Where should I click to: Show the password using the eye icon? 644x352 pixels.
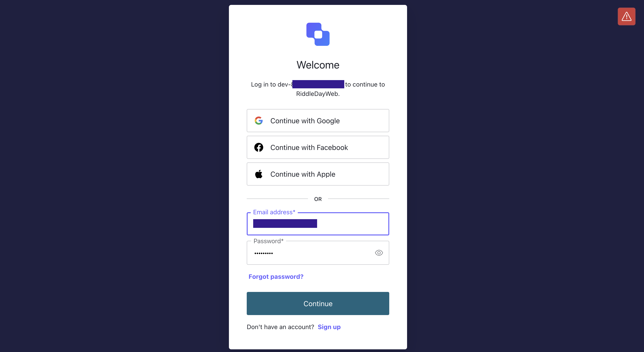pos(379,253)
